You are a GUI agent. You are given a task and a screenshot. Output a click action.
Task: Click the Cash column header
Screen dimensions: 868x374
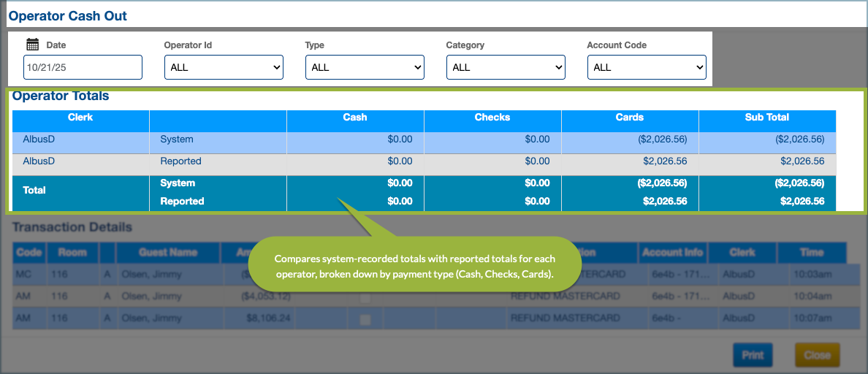coord(355,117)
